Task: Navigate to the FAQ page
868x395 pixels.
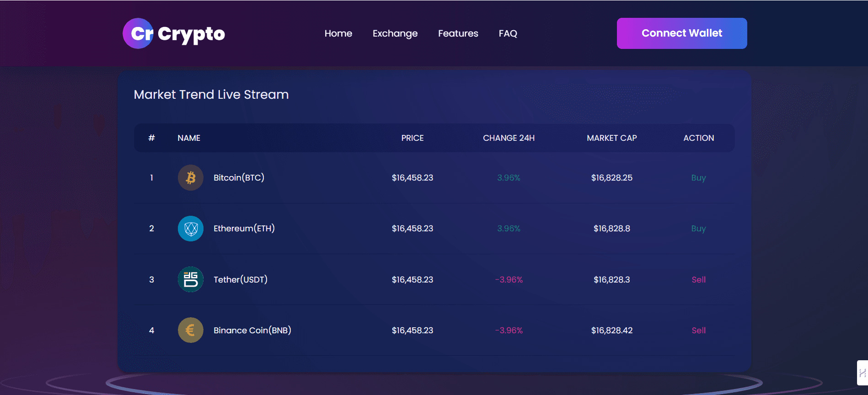Action: pos(508,33)
